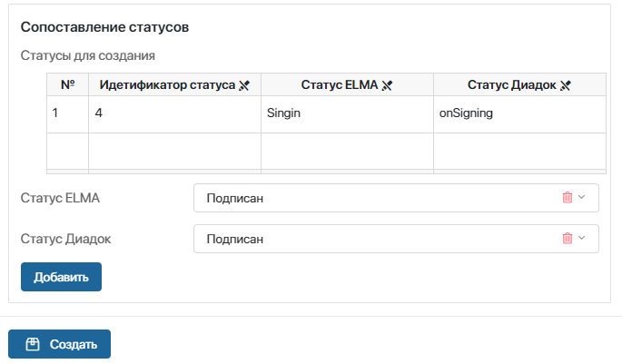Click the empty cell below 'onSigning'

(519, 151)
